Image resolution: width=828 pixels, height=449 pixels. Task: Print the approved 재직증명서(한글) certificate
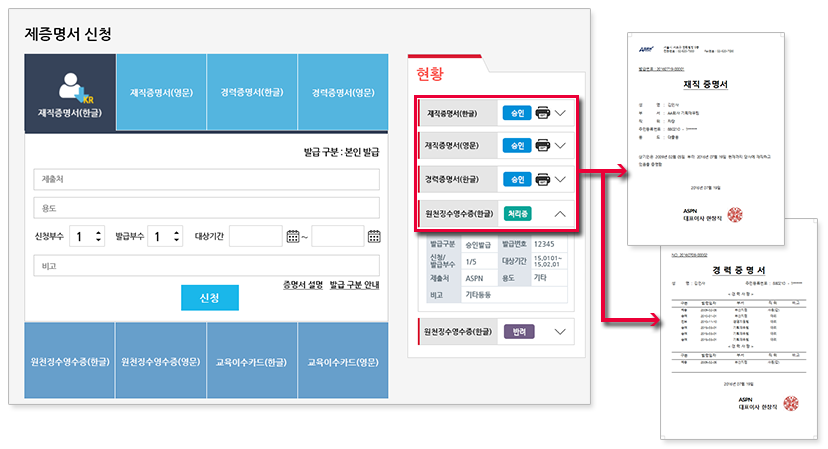click(543, 113)
